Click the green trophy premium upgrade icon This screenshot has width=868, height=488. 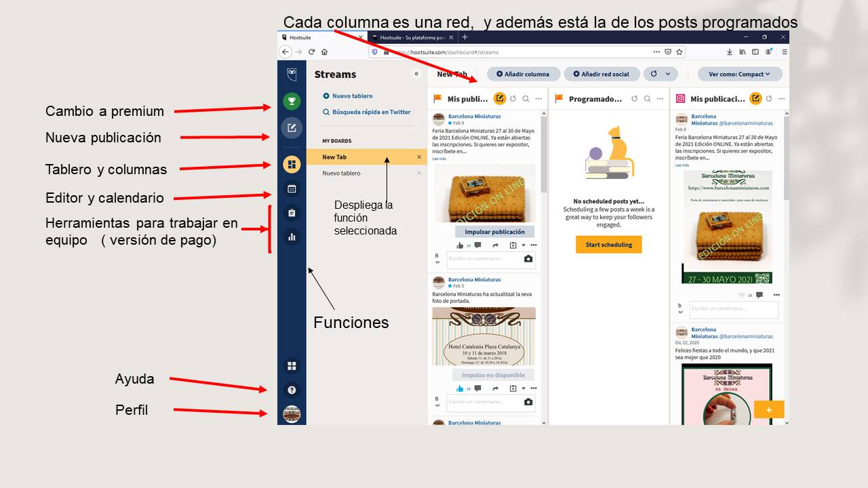(292, 102)
